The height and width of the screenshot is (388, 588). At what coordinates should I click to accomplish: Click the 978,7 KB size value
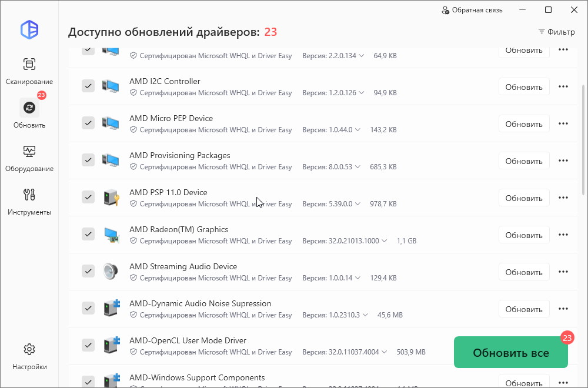383,205
